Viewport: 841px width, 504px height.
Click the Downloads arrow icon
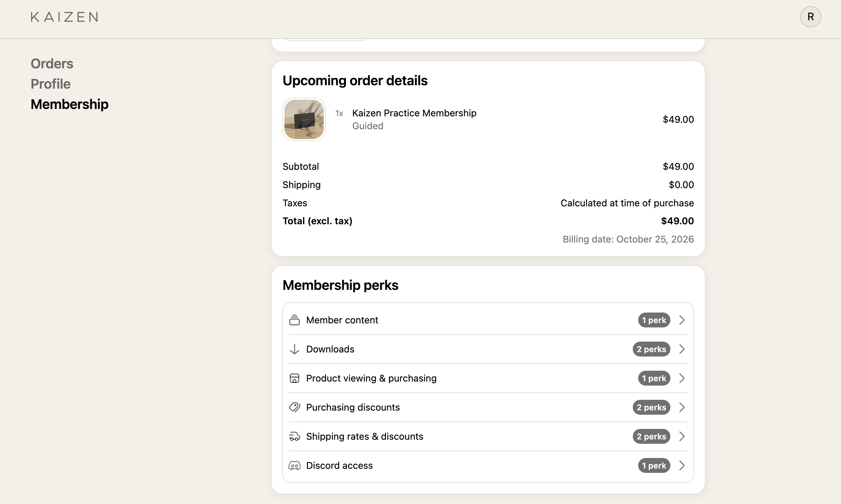[x=295, y=349]
